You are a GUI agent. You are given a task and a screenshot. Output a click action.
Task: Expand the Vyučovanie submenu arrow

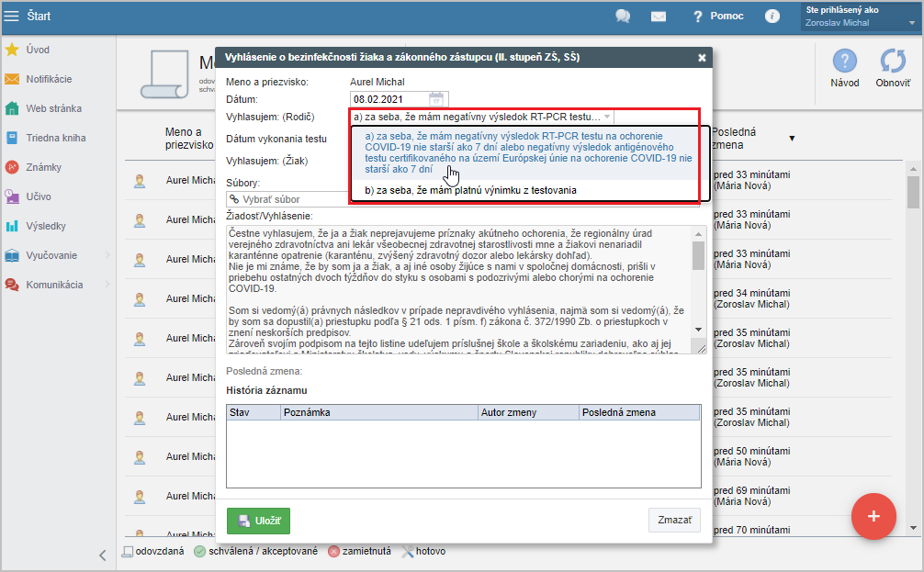point(107,255)
